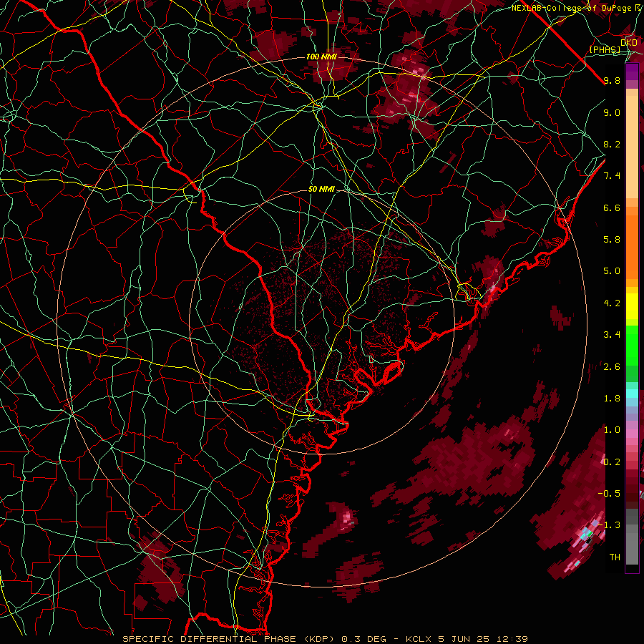This screenshot has width=644, height=644.
Task: Click the "5.0" scale value
Action: tap(612, 271)
